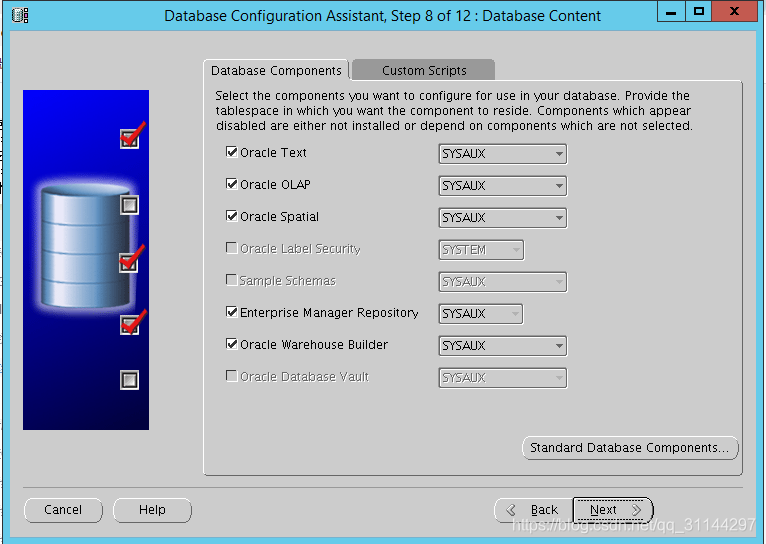This screenshot has width=766, height=544.
Task: Open Oracle Database Vault tablespace dropdown
Action: click(x=503, y=378)
